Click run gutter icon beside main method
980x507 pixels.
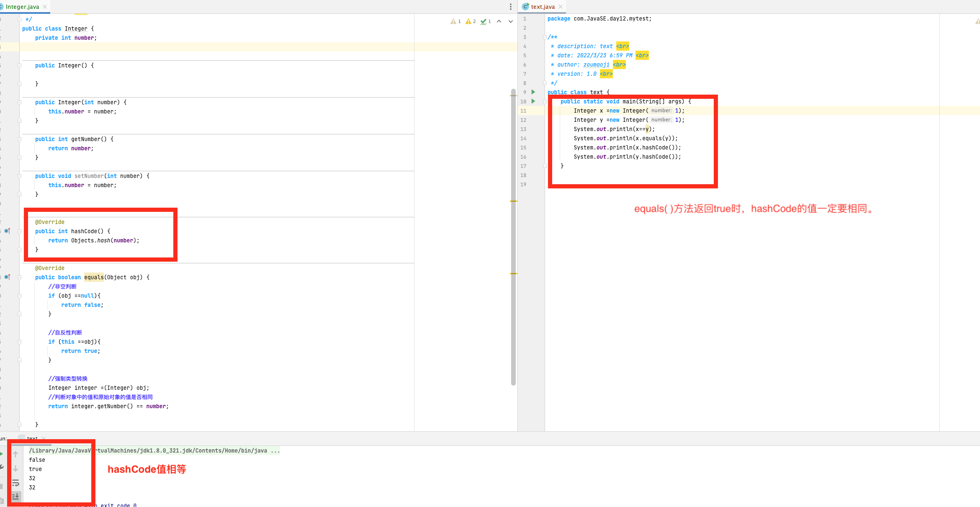[533, 101]
